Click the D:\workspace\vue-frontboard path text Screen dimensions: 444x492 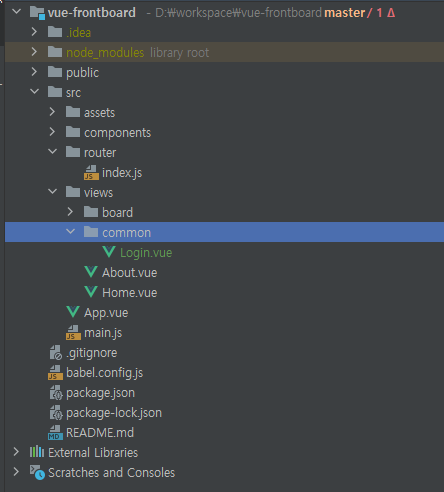238,13
